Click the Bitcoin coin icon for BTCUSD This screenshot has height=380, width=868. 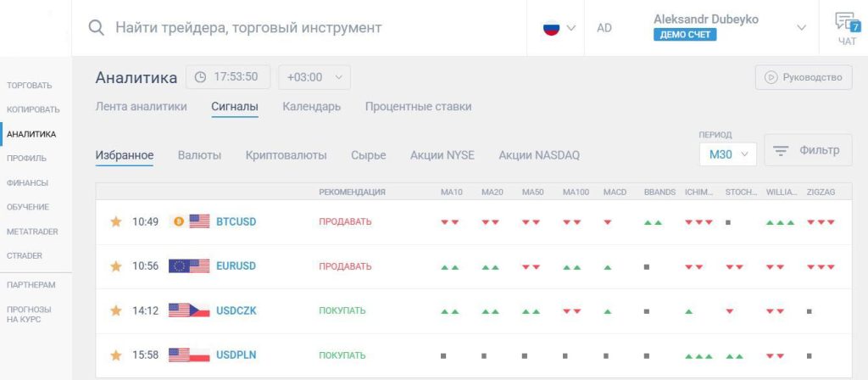pos(178,221)
